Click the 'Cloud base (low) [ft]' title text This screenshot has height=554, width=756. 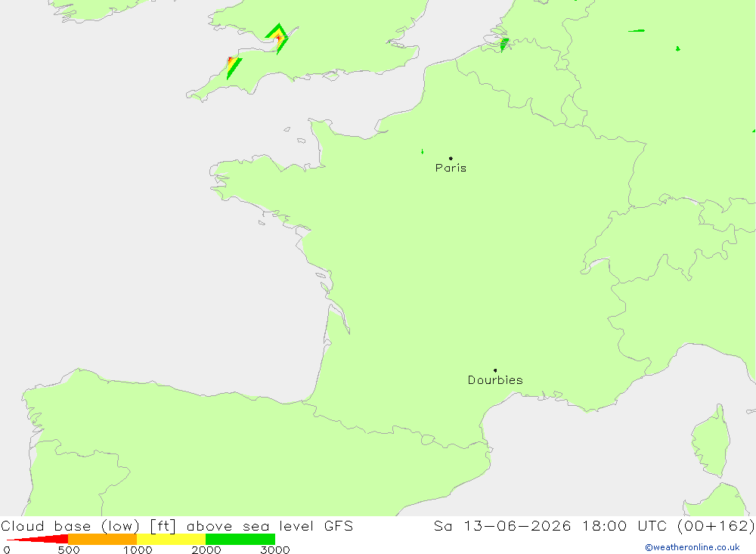coord(88,526)
